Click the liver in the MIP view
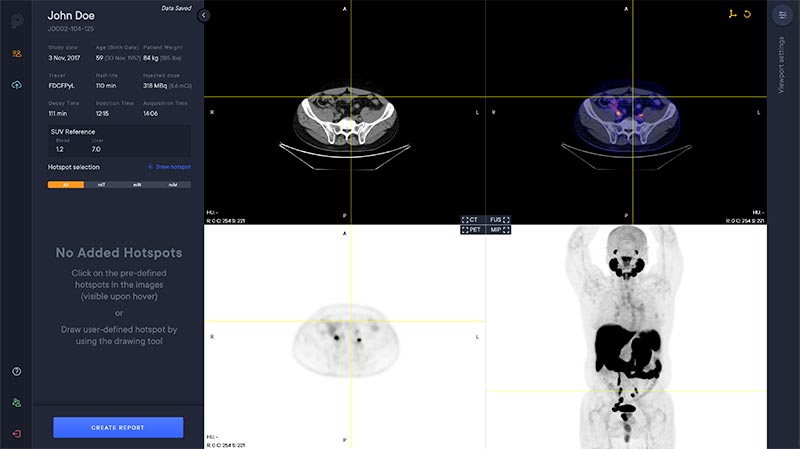Image resolution: width=800 pixels, height=449 pixels. [x=614, y=348]
